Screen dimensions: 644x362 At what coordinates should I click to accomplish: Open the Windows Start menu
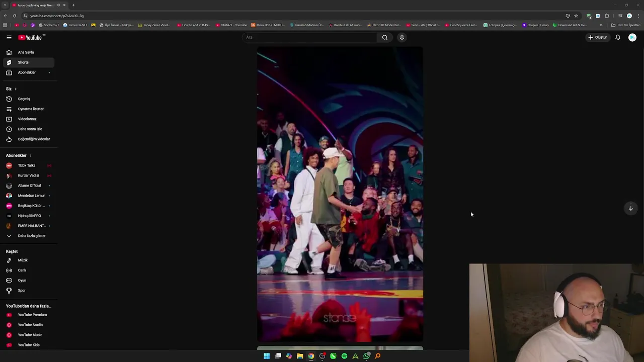(x=267, y=356)
